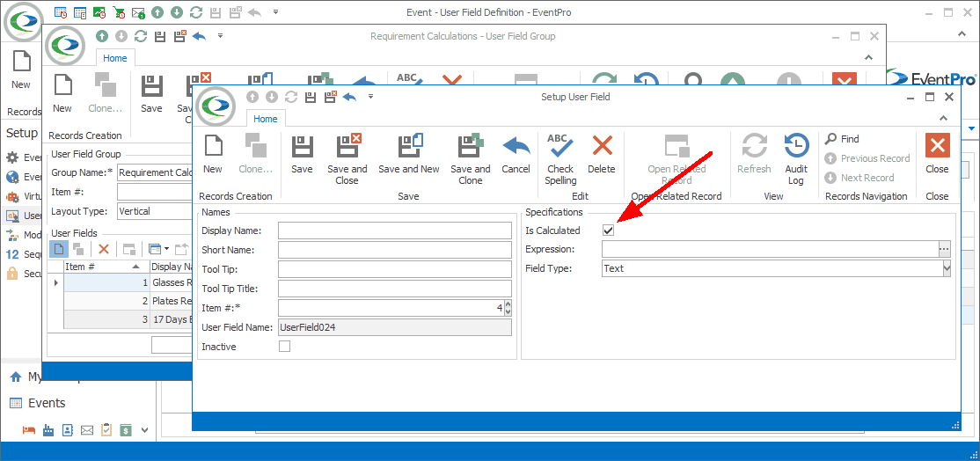This screenshot has width=980, height=461.
Task: Click Save and Close in Setup User Field
Action: click(347, 160)
